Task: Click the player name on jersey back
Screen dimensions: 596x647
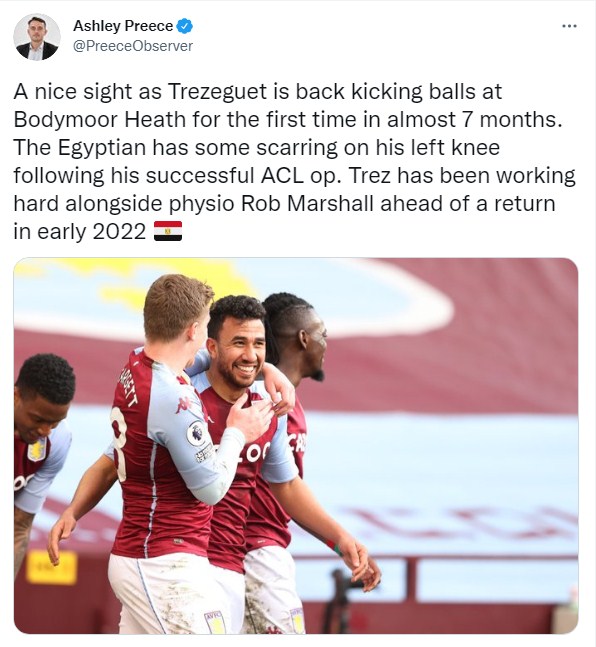Action: tap(128, 387)
